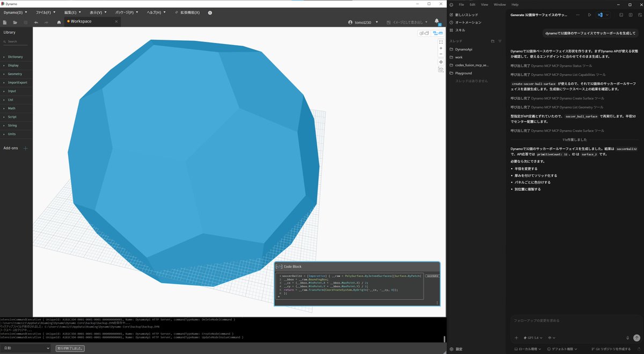This screenshot has width=644, height=354.
Task: Open the Code Block node options menu
Action: 437,303
